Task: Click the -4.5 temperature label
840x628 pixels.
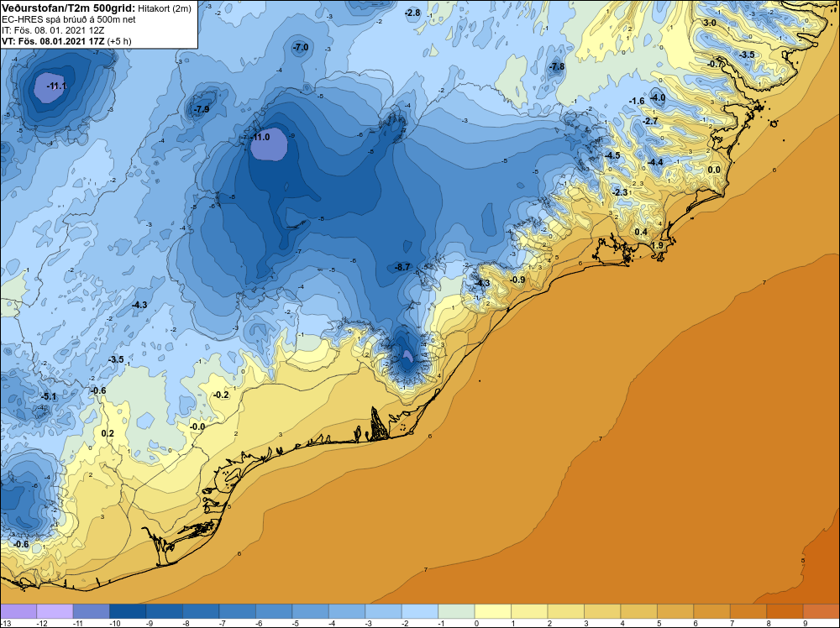Action: point(612,155)
